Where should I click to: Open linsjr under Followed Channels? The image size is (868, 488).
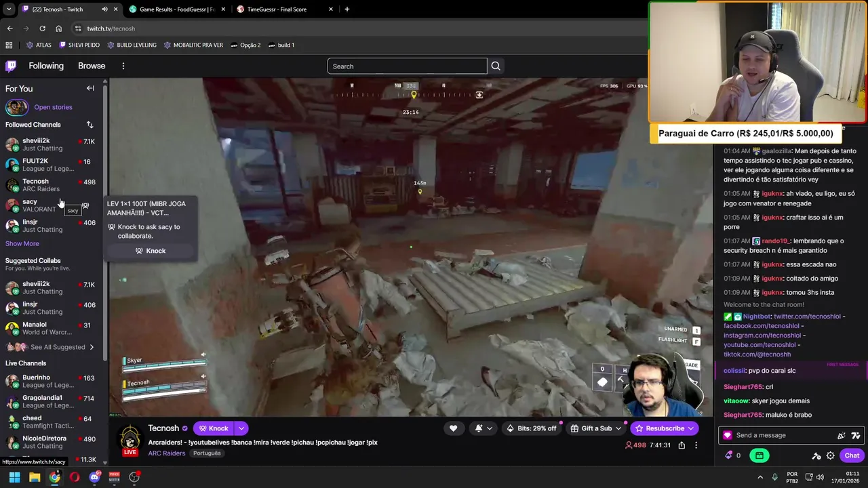coord(52,226)
